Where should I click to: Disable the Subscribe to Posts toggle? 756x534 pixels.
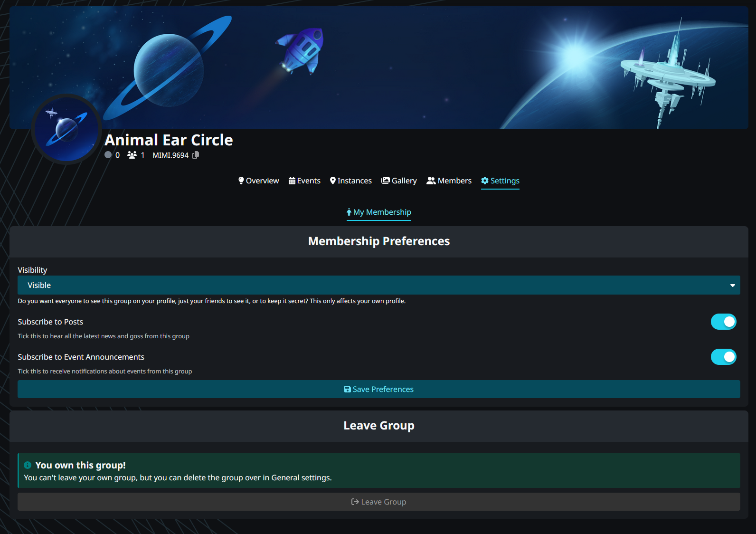(723, 322)
